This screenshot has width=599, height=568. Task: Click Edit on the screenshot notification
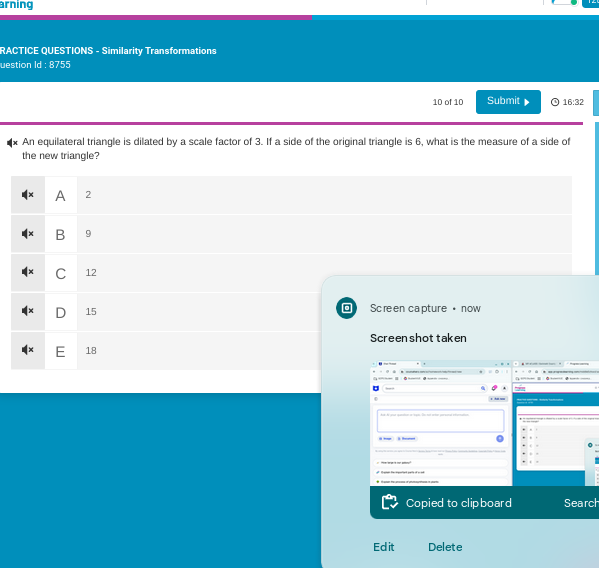(x=384, y=547)
